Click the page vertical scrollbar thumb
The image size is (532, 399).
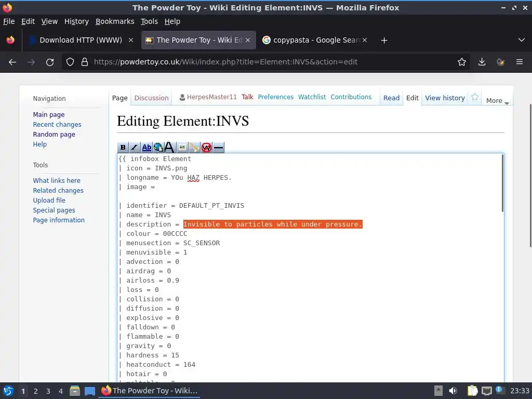pyautogui.click(x=530, y=176)
